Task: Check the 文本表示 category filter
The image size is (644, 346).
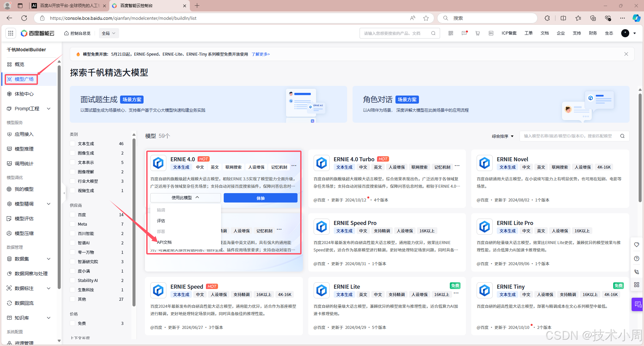Action: coord(72,162)
